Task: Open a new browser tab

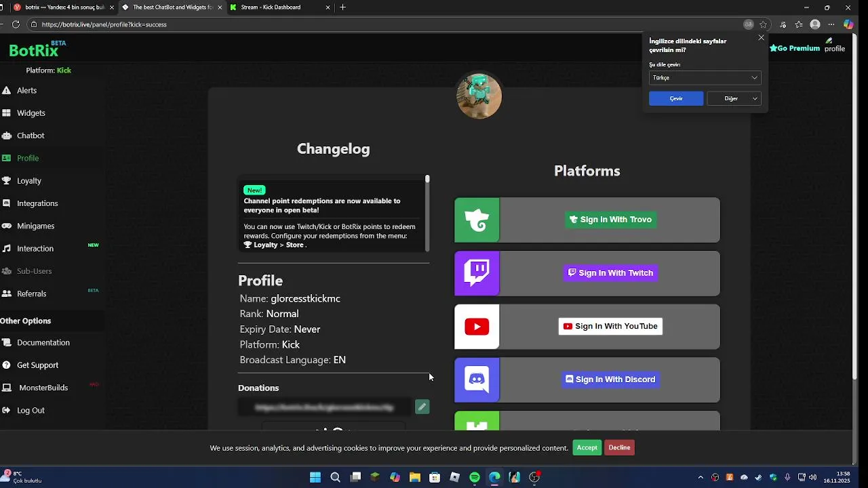Action: point(343,7)
